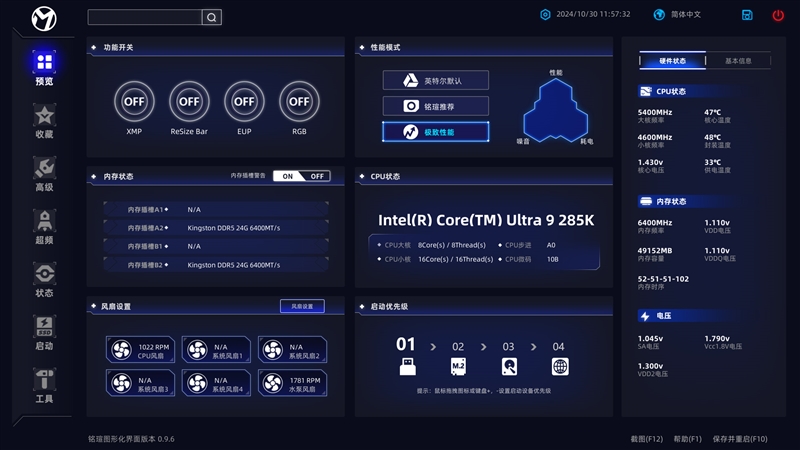The width and height of the screenshot is (800, 450).
Task: Toggle the RGB switch
Action: 299,101
